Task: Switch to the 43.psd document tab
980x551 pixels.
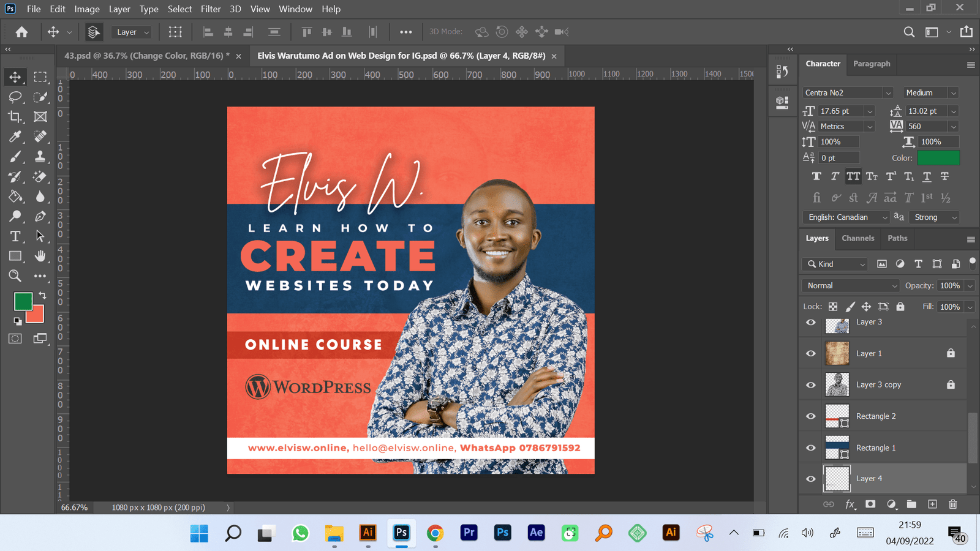Action: (x=146, y=56)
